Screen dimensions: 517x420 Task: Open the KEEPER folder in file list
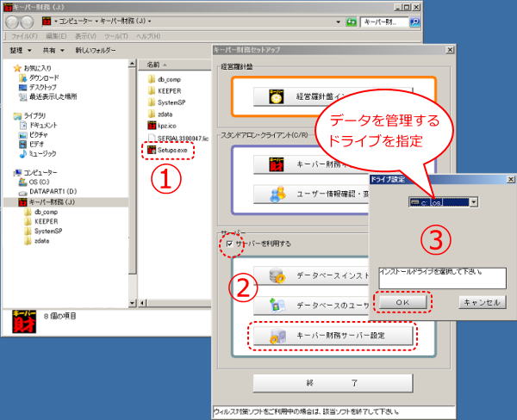[165, 91]
